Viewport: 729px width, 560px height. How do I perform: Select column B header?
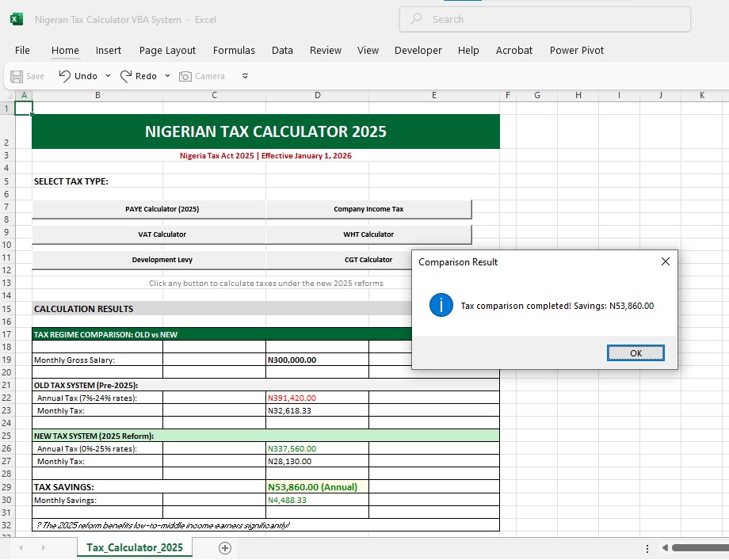point(97,95)
